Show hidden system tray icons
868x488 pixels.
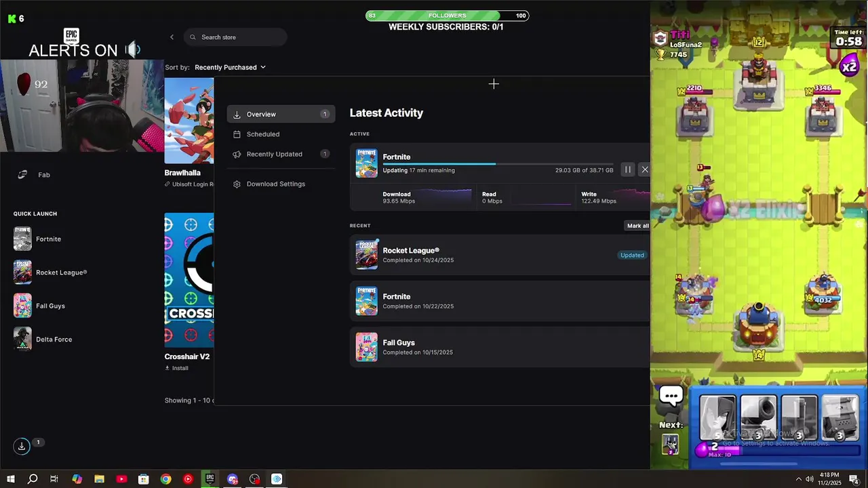798,479
